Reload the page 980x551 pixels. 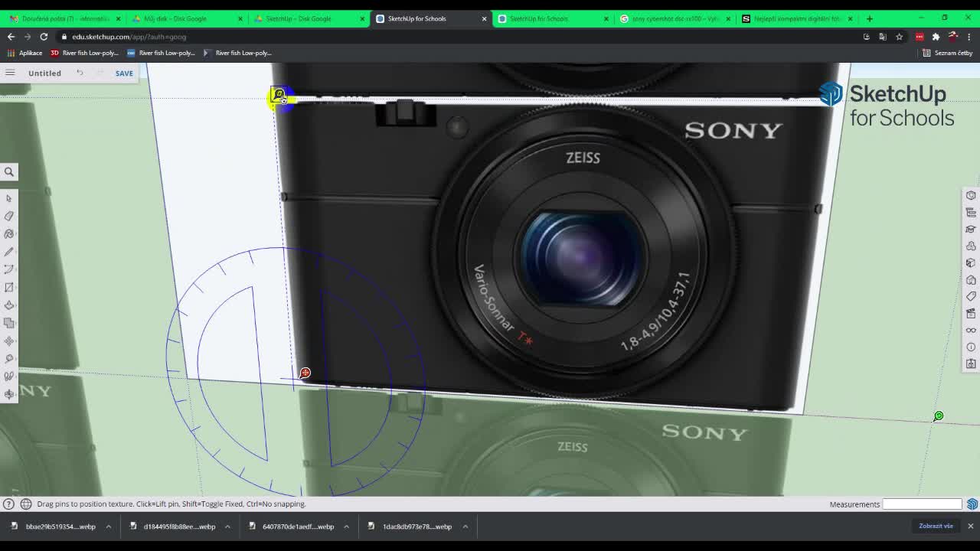pos(44,37)
